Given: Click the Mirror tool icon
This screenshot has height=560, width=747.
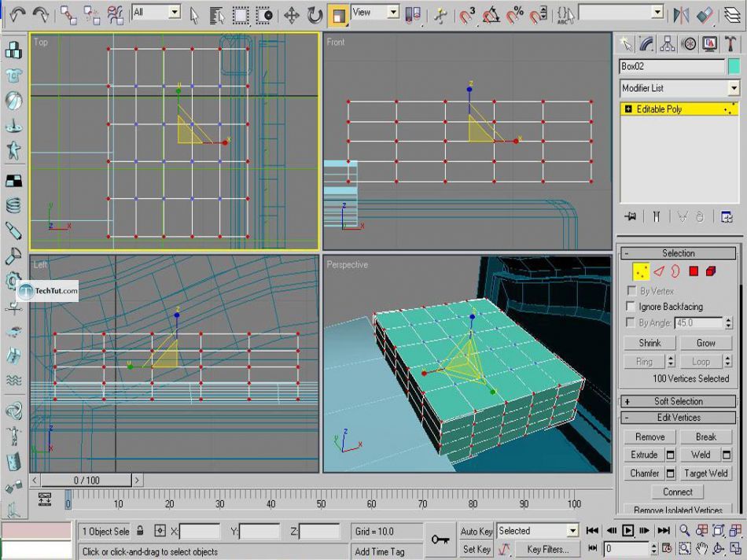Looking at the screenshot, I should 682,15.
